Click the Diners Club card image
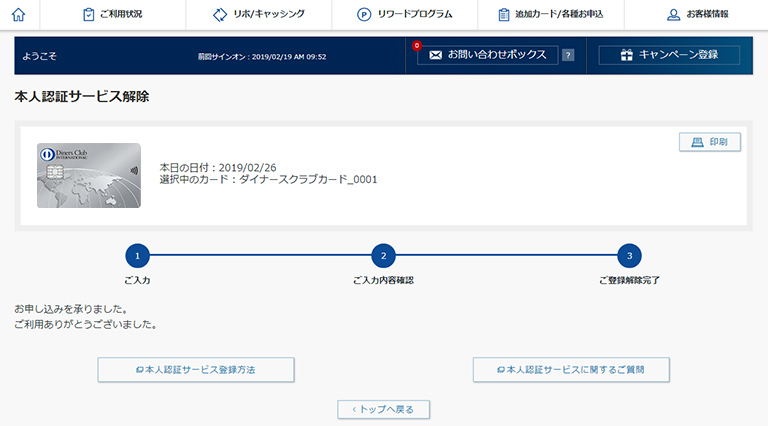 tap(89, 175)
